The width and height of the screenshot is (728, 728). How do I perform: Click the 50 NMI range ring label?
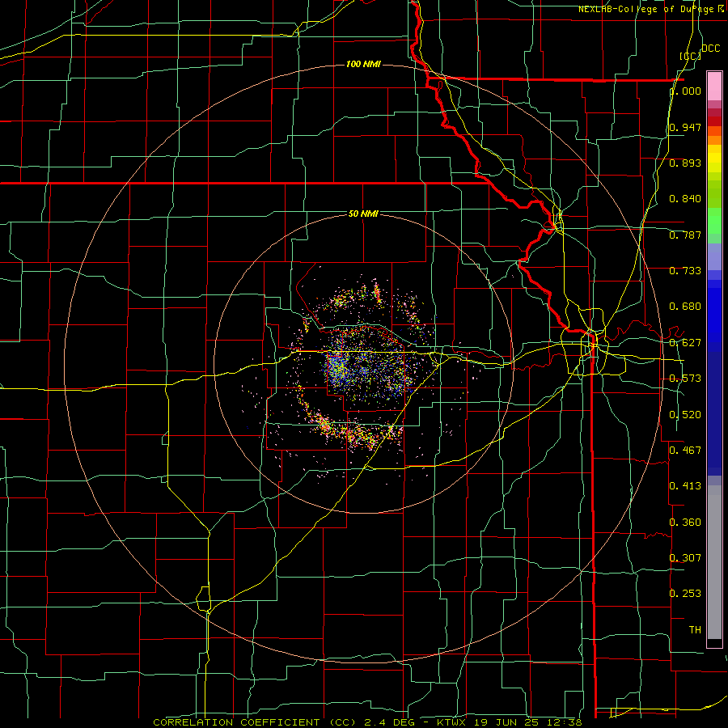tap(363, 214)
